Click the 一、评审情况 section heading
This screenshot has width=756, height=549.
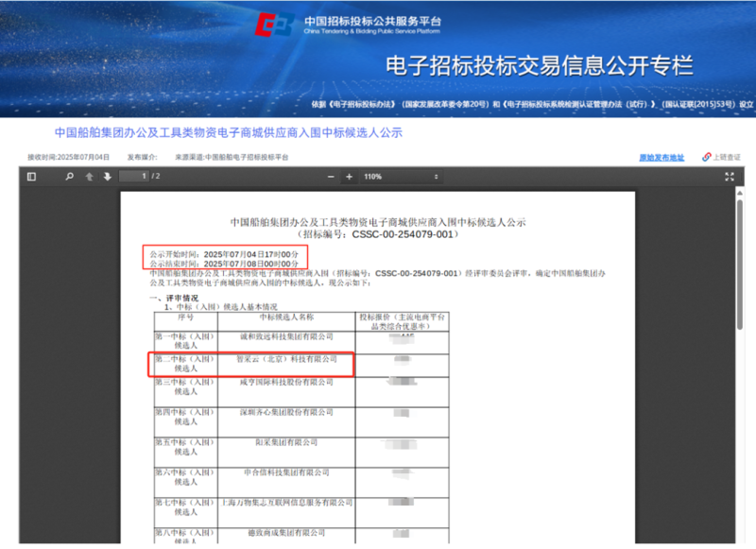[x=174, y=298]
